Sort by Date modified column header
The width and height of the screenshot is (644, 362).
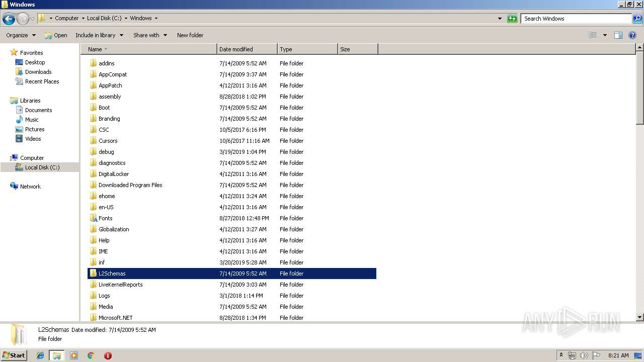(247, 49)
